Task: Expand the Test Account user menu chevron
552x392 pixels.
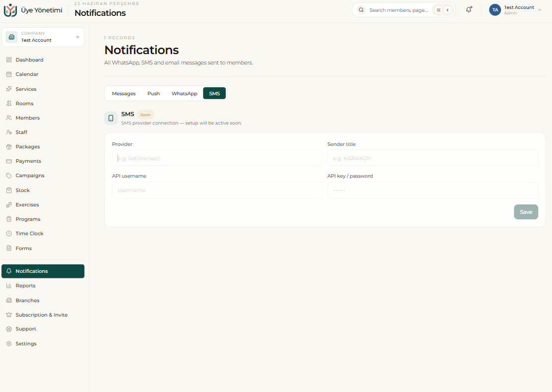Action: (x=540, y=10)
